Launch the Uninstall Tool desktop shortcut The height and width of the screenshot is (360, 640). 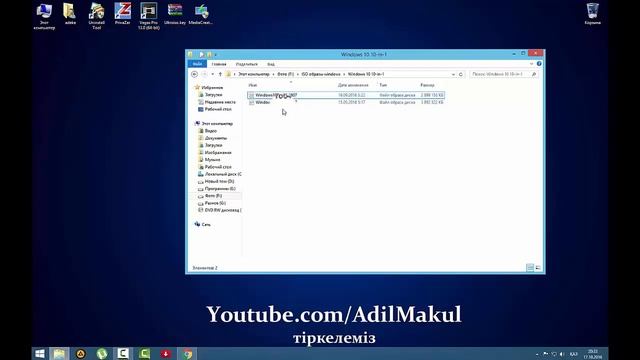click(97, 16)
